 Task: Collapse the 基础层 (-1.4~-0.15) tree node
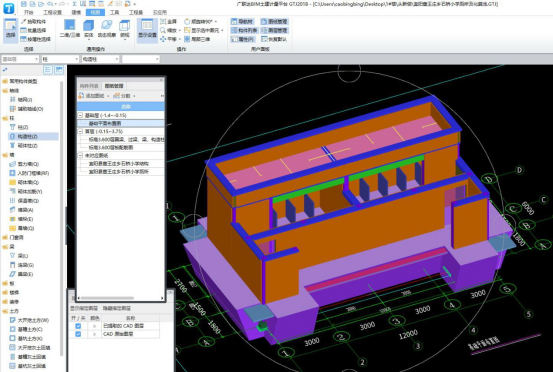(80, 115)
